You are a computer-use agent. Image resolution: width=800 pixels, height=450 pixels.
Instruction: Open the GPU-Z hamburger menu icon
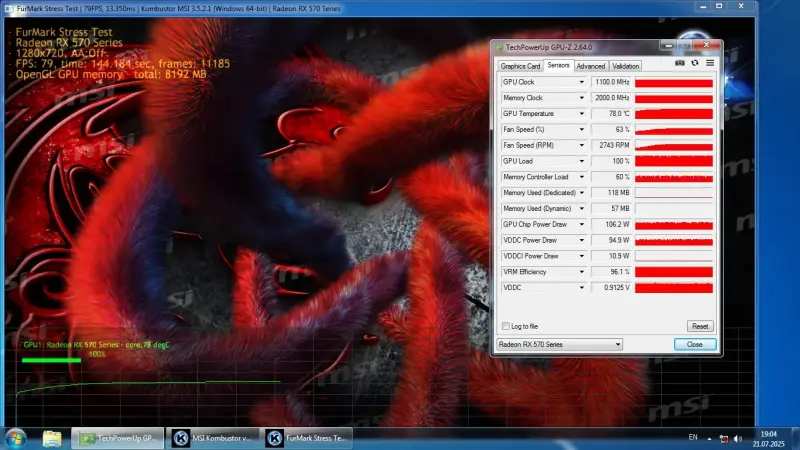click(710, 63)
